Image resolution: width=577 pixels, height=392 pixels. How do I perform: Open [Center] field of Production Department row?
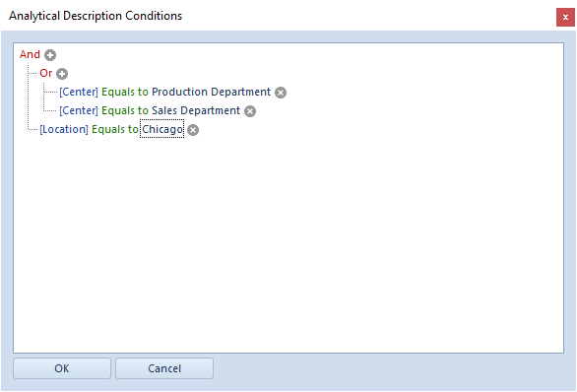(79, 92)
